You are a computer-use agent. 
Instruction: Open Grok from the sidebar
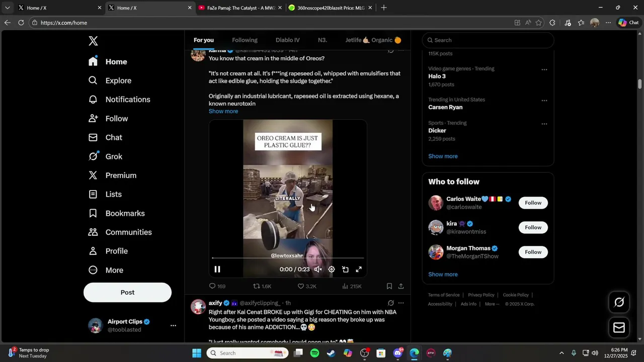105,156
